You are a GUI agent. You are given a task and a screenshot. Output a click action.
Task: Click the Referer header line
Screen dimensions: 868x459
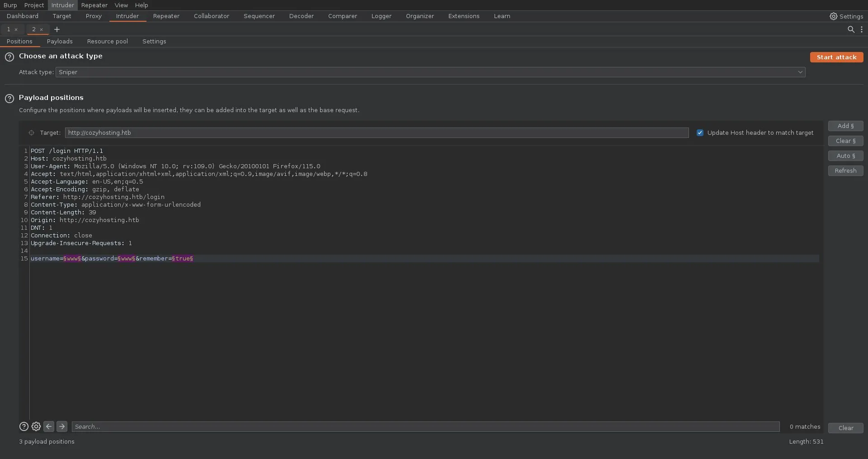(x=98, y=197)
